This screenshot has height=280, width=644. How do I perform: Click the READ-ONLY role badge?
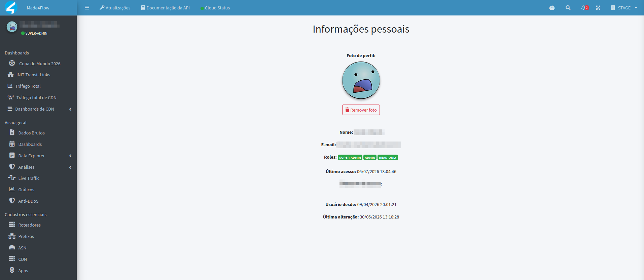pyautogui.click(x=388, y=157)
